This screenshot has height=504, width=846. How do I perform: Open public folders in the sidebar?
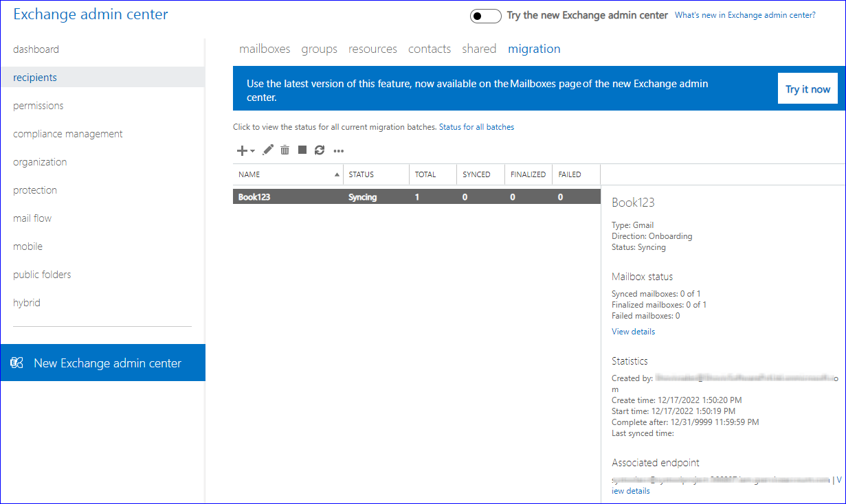(x=42, y=275)
